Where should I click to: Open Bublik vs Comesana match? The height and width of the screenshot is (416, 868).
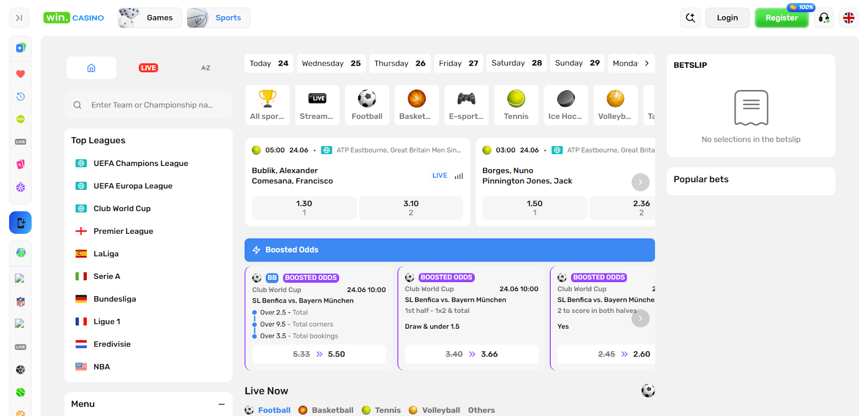point(292,176)
